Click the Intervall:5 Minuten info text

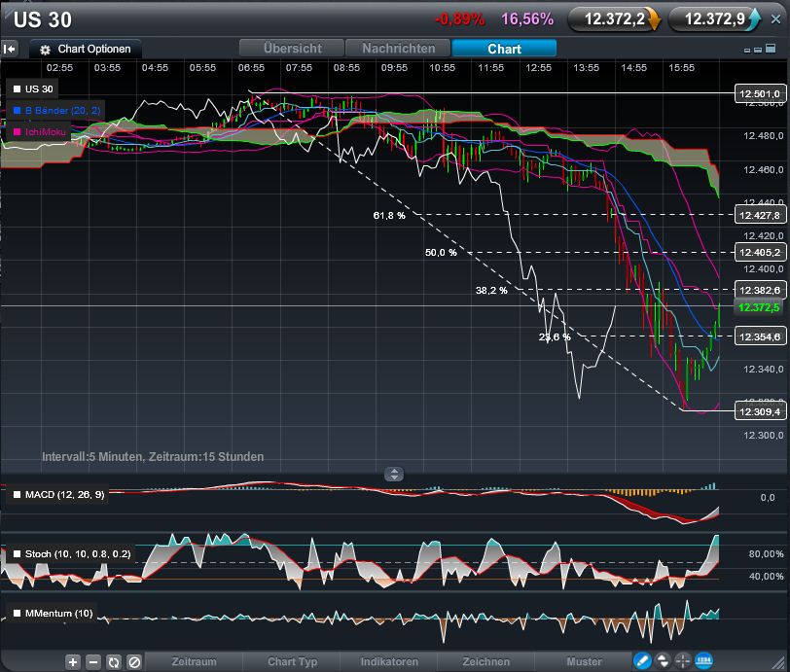coord(153,457)
